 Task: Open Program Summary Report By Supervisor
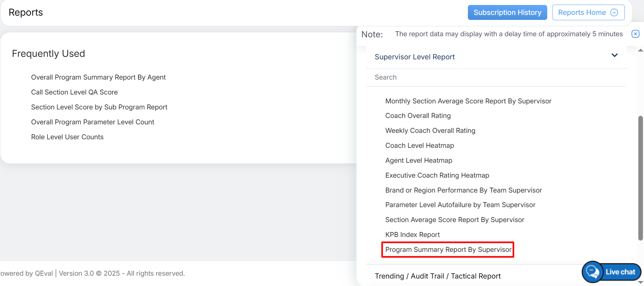click(x=448, y=250)
